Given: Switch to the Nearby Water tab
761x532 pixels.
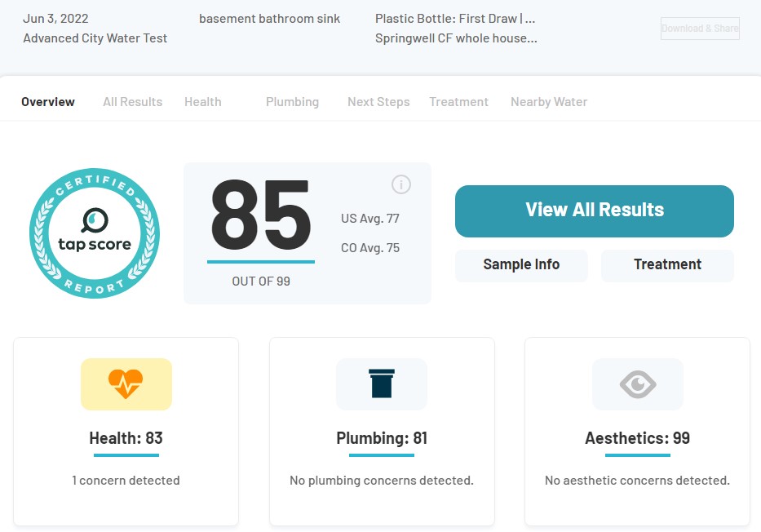Looking at the screenshot, I should point(549,102).
